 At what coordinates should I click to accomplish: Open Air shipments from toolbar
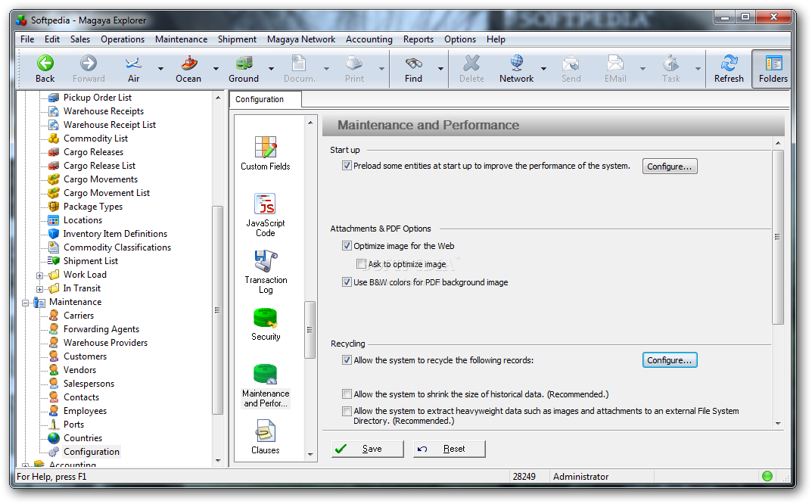(134, 68)
